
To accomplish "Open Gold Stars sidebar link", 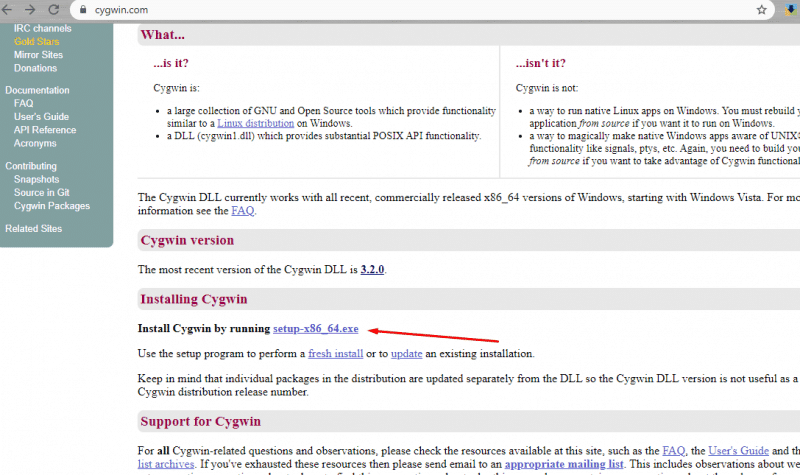I will tap(36, 41).
